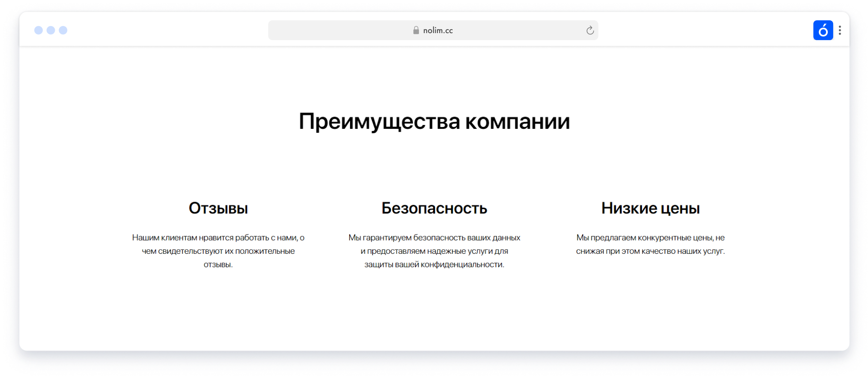Click the paragraph starting "Нашим клиентам нравится"

[218, 251]
